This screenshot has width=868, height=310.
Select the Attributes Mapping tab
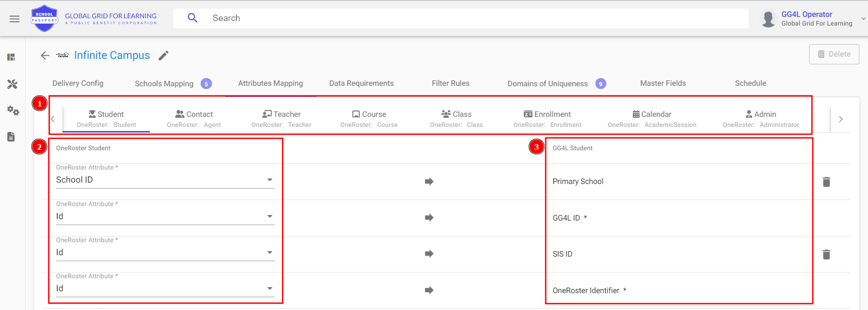(x=270, y=84)
